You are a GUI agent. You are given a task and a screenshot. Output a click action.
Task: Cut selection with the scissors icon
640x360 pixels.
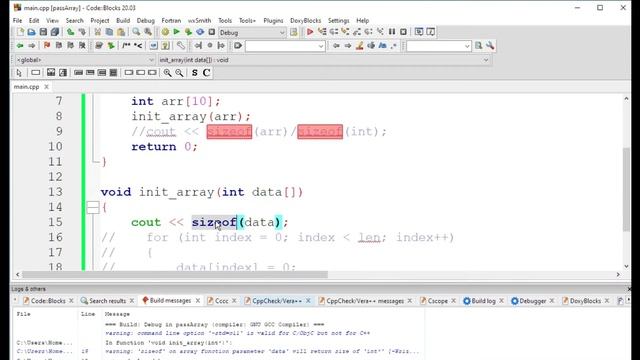click(98, 32)
